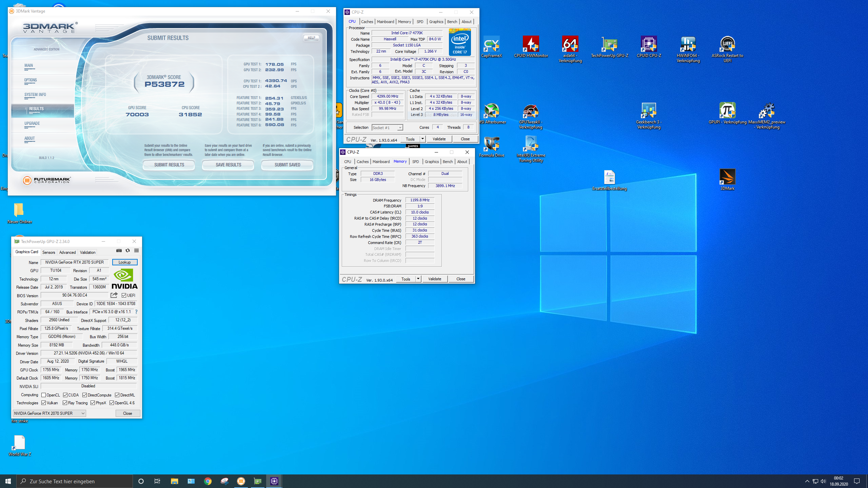Screen dimensions: 868x488
Task: Click the GPU-Z refresh icon
Action: (128, 250)
